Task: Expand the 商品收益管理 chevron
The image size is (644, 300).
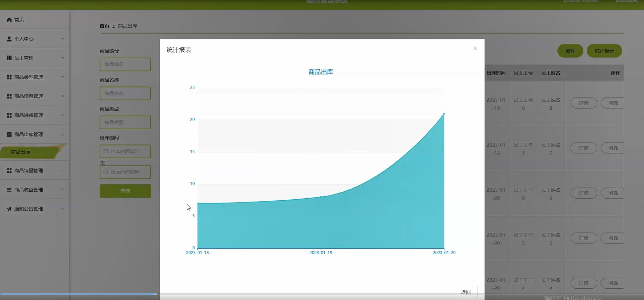Action: point(62,189)
